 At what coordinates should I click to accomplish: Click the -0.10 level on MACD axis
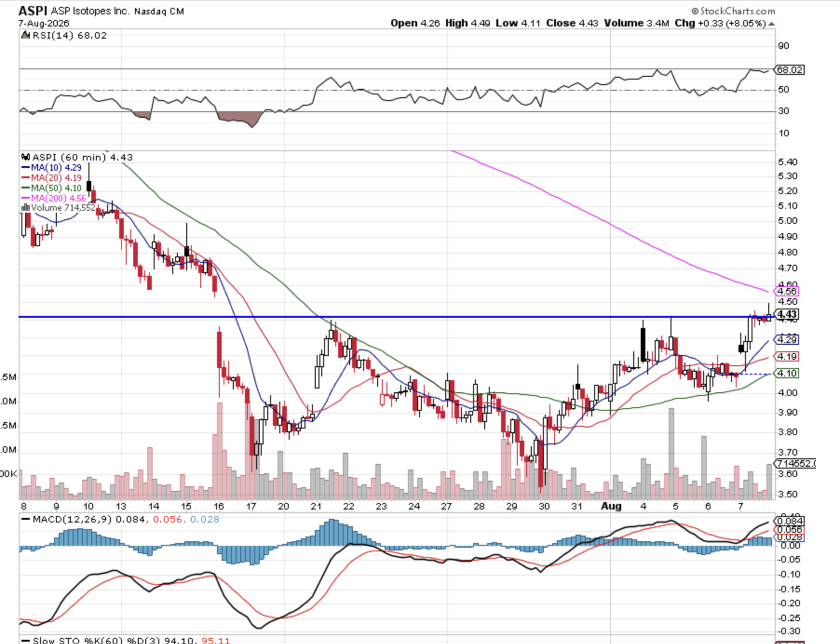point(789,574)
